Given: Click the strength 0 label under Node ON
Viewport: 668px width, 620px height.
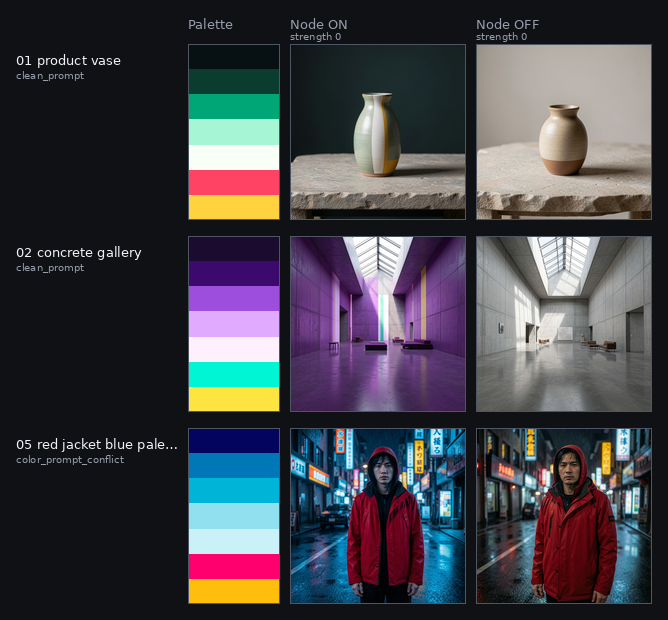Looking at the screenshot, I should point(316,37).
